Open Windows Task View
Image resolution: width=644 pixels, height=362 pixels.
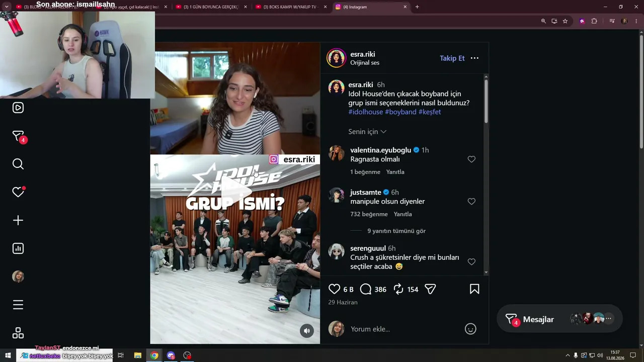(x=121, y=355)
